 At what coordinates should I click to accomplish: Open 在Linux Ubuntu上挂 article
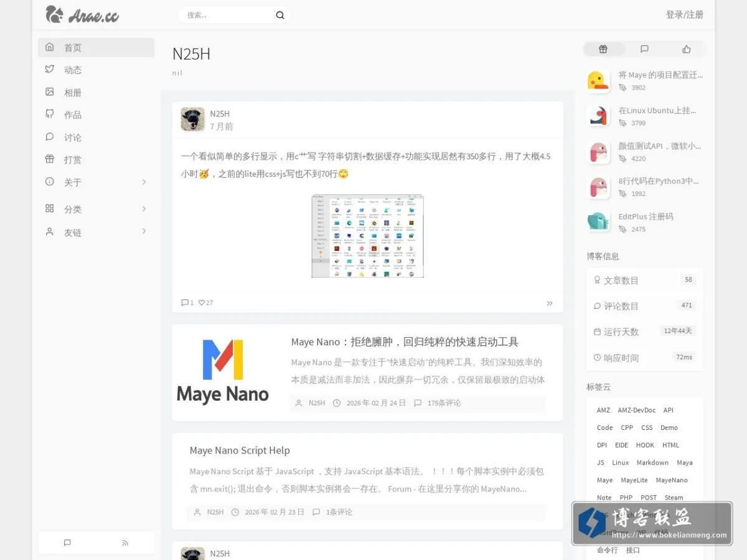657,110
